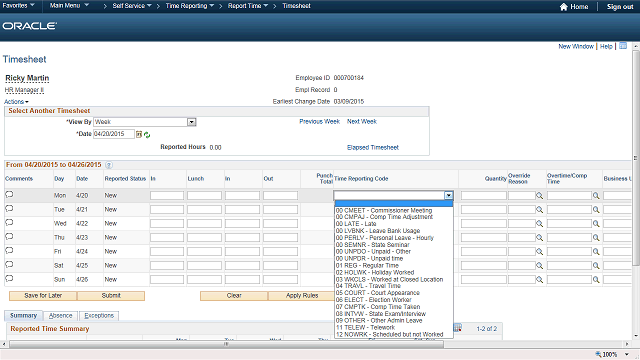Viewport: 640px width, 360px height.
Task: Open the Elapsed Timesheet link
Action: coord(373,147)
